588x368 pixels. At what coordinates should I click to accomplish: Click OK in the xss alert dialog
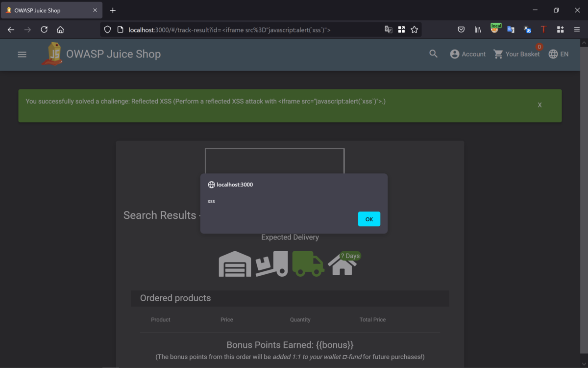coord(369,219)
